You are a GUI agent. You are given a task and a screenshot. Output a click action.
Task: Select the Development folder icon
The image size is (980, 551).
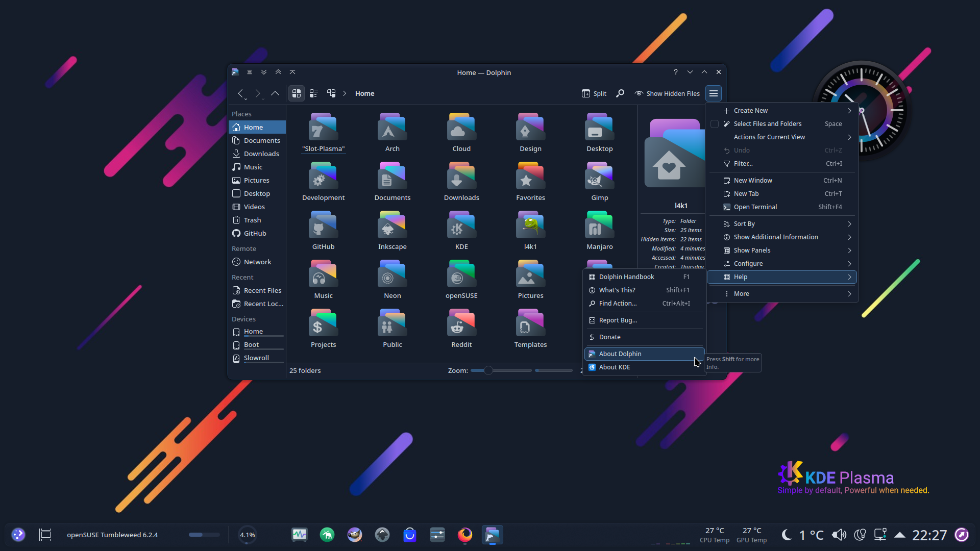click(x=323, y=177)
